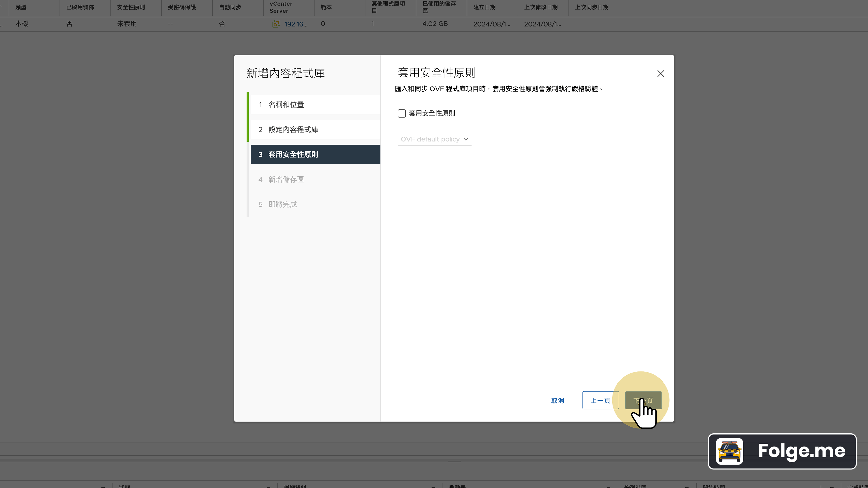The width and height of the screenshot is (868, 488).
Task: Sort by the 建立日期 column header
Action: pyautogui.click(x=484, y=7)
